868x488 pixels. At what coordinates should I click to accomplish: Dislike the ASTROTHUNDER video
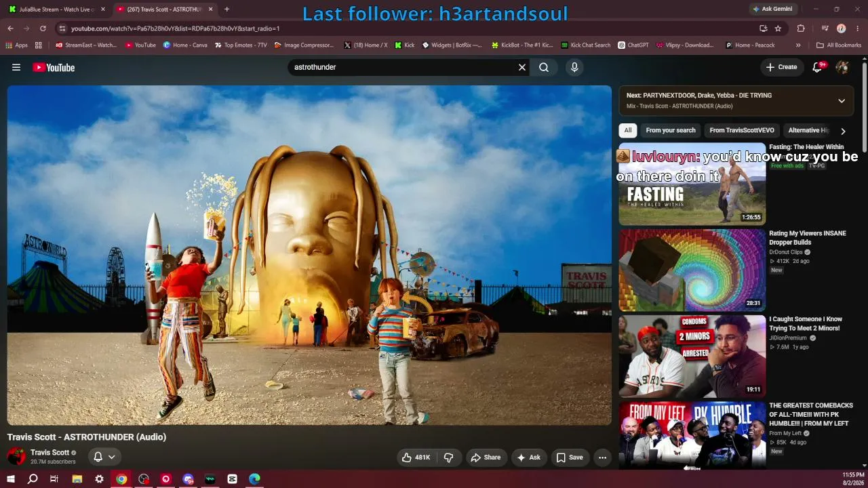click(448, 457)
